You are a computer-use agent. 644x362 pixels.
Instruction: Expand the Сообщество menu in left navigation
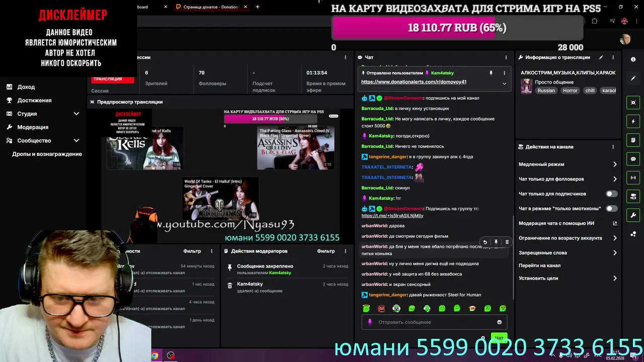coord(43,141)
